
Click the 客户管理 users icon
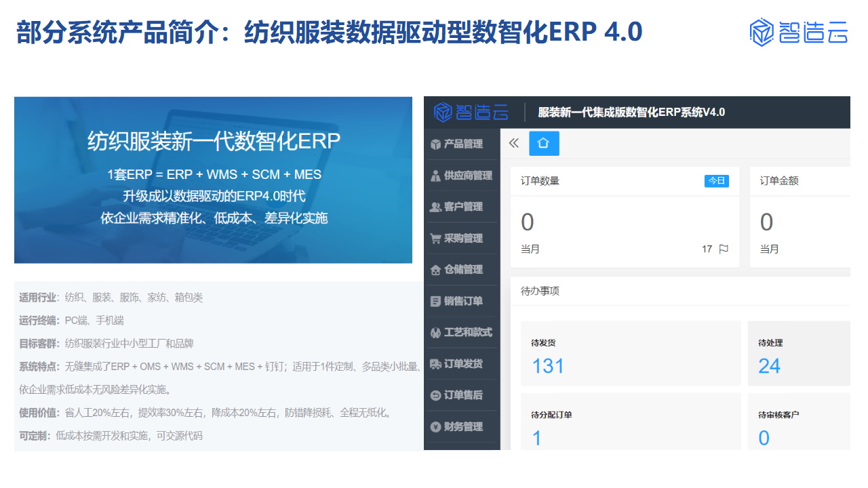point(436,207)
